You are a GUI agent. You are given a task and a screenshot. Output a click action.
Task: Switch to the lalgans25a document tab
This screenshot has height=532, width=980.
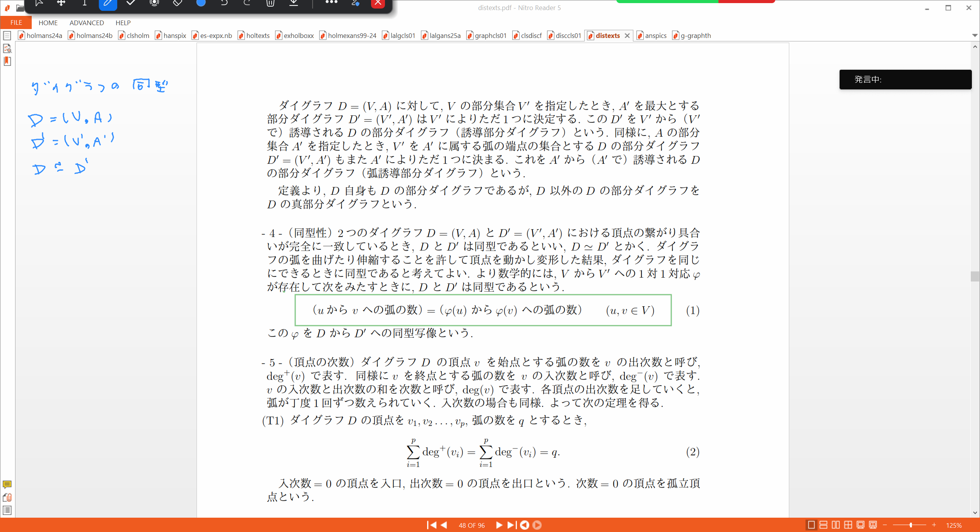point(441,36)
